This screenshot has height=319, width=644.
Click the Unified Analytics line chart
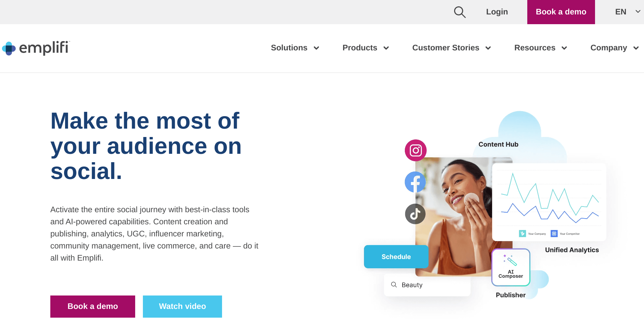(x=549, y=200)
